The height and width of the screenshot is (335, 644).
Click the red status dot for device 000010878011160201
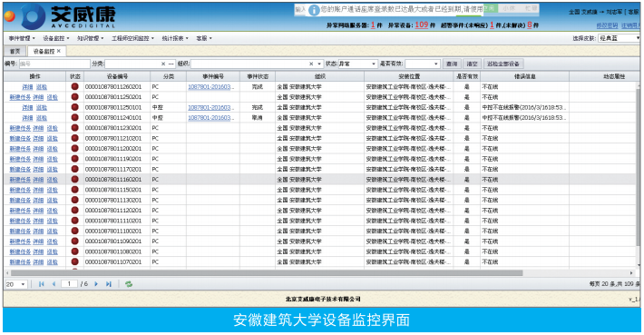(74, 179)
